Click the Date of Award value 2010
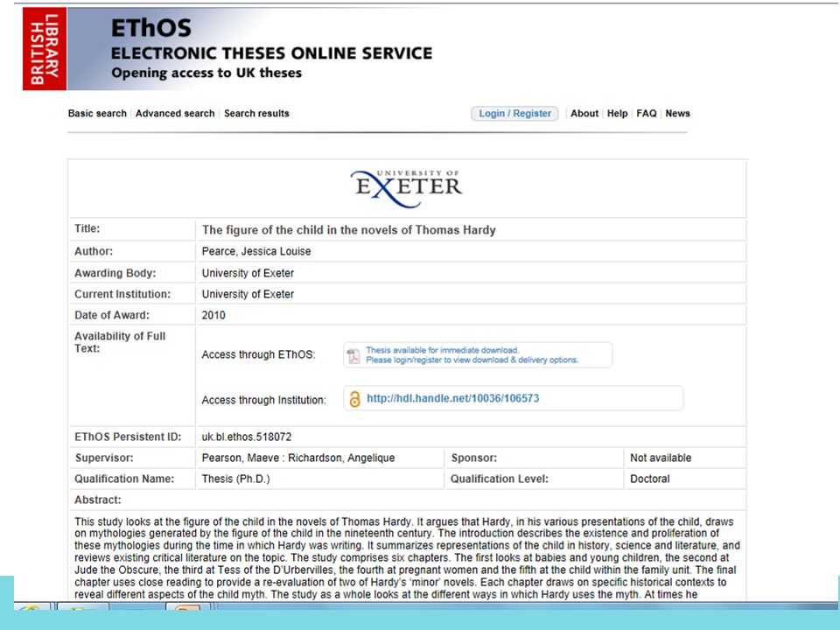The image size is (840, 630). pos(213,315)
